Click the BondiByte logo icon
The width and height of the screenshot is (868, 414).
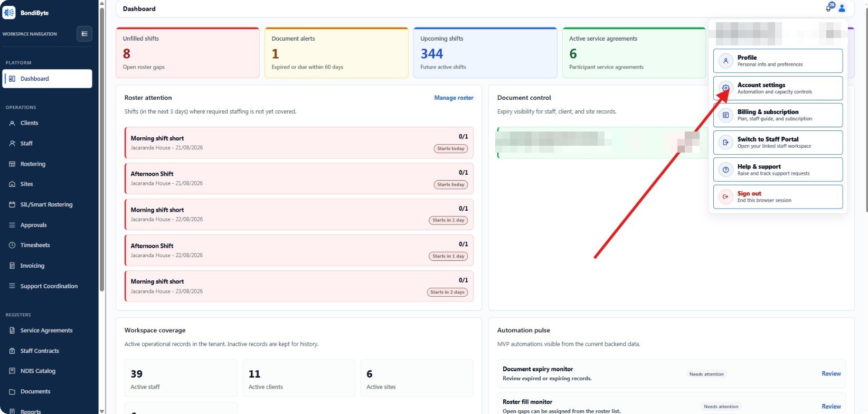tap(9, 12)
